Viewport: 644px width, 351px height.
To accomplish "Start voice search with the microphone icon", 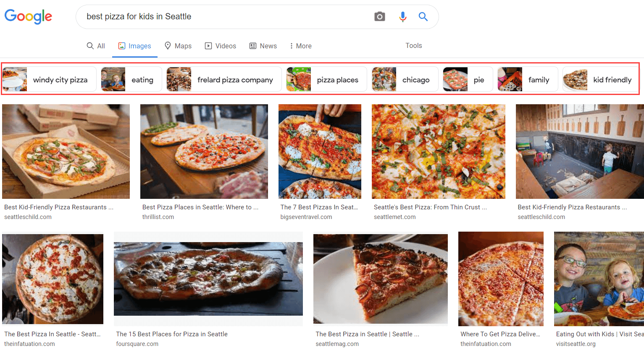I will tap(402, 17).
